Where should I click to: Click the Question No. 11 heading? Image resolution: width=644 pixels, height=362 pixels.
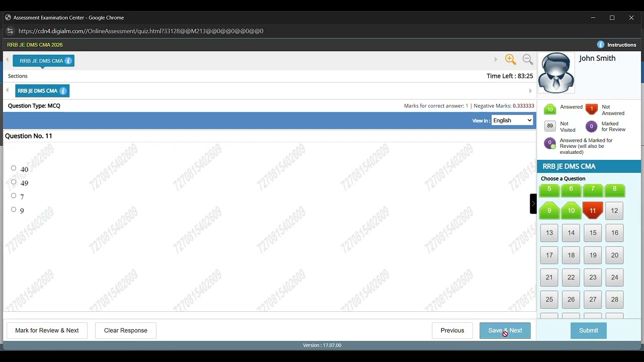click(29, 136)
